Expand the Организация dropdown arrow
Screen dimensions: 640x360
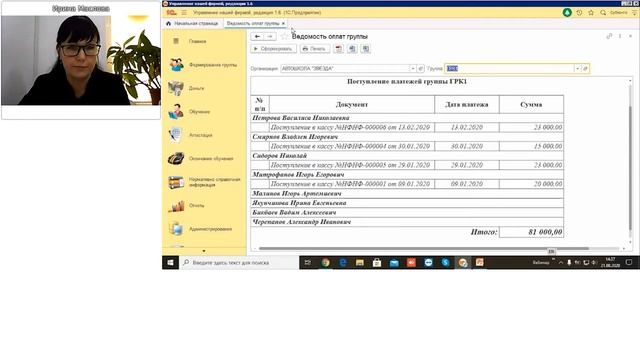[413, 69]
